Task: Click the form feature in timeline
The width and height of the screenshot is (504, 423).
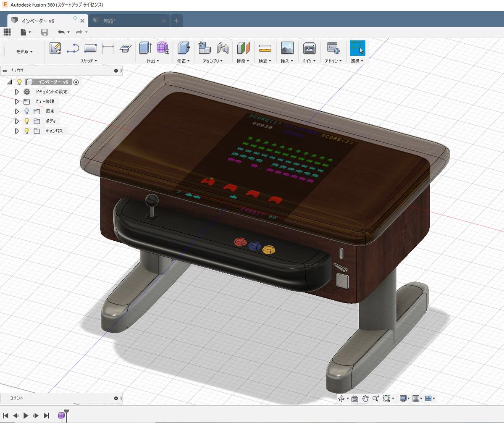Action: coord(62,415)
